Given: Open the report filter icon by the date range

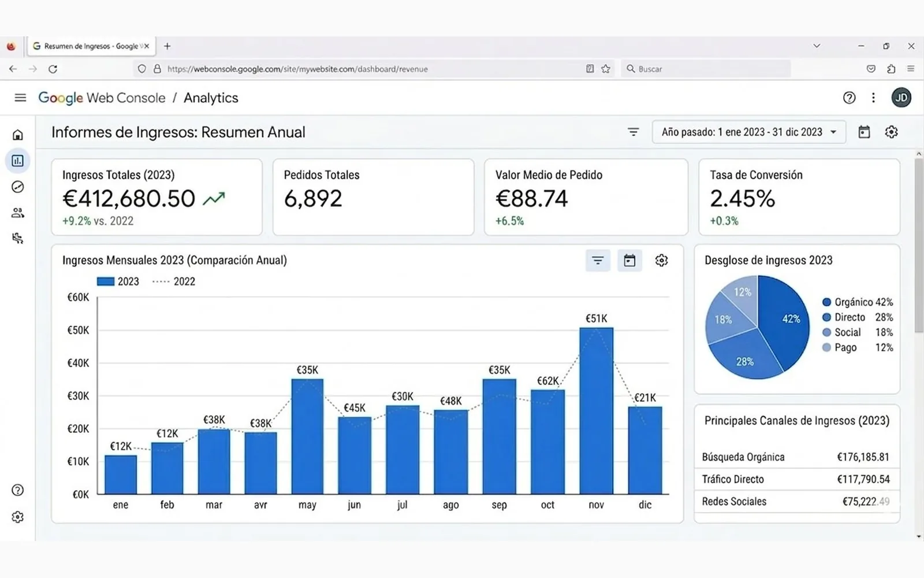Looking at the screenshot, I should click(633, 132).
